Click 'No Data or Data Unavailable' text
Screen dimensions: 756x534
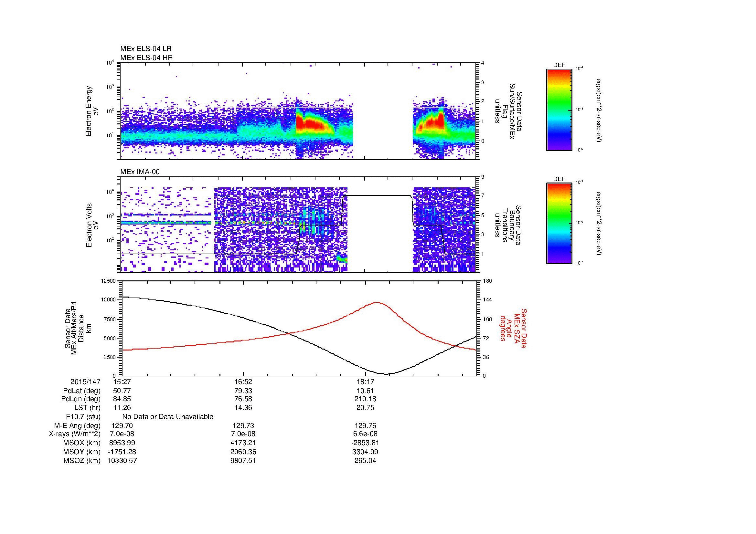[168, 416]
